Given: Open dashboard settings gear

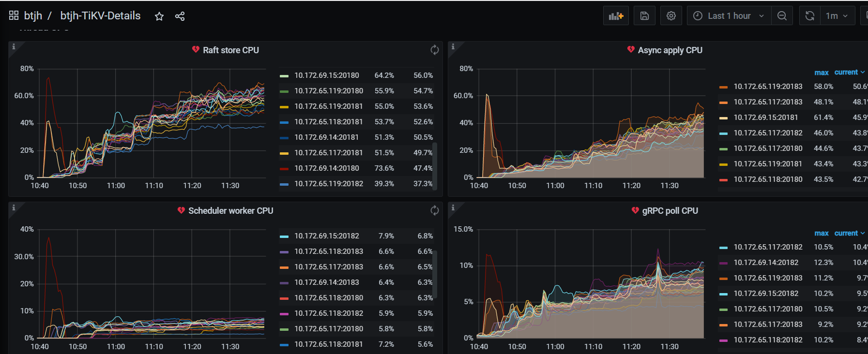Looking at the screenshot, I should tap(671, 16).
